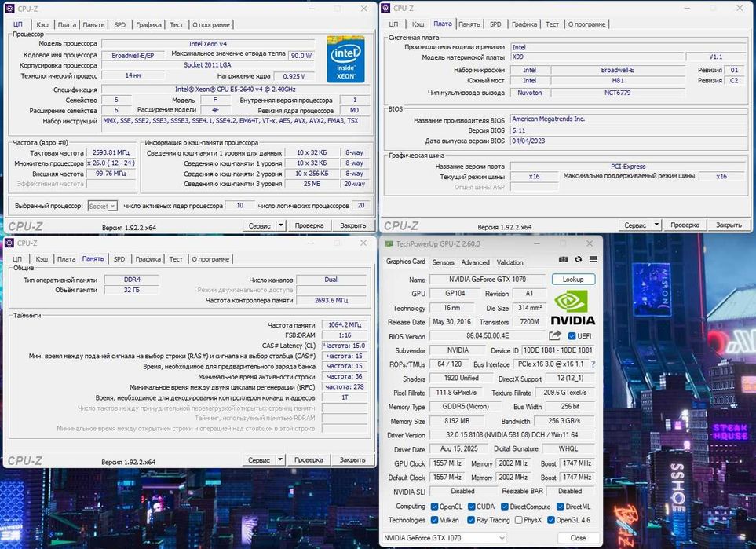Viewport: 756px width, 549px height.
Task: Click the DDR4 memory type value
Action: 132,280
